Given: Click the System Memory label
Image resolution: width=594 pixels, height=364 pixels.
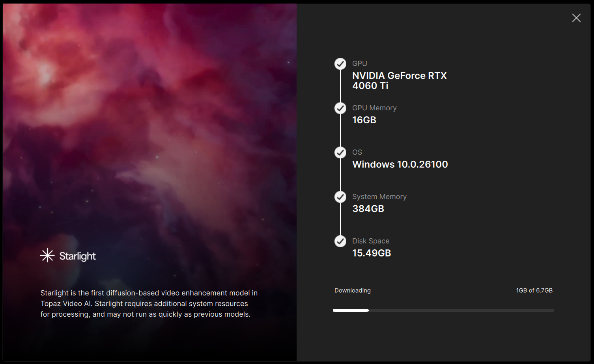Looking at the screenshot, I should pos(379,197).
